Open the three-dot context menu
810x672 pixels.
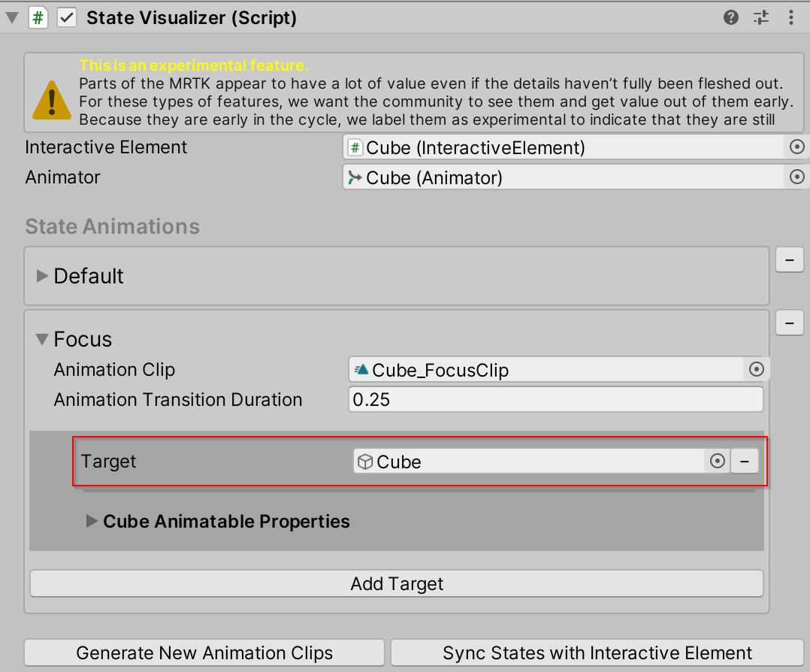(790, 17)
